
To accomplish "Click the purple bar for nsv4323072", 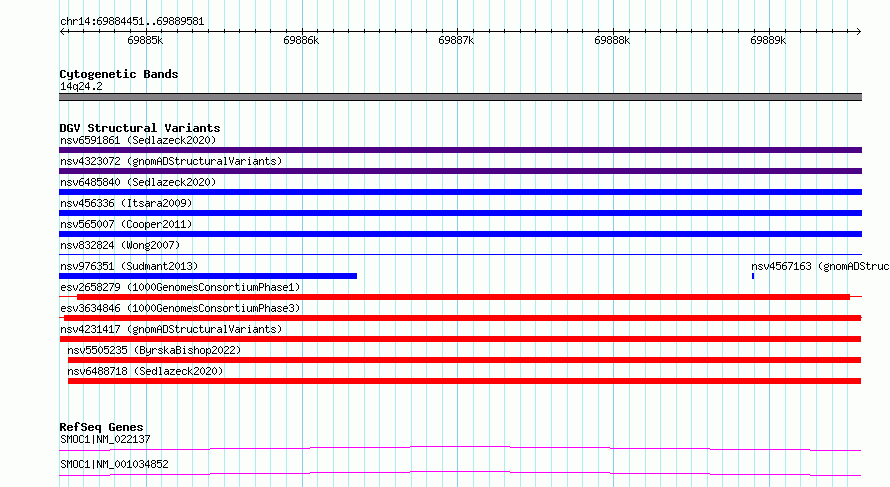I will pos(460,171).
